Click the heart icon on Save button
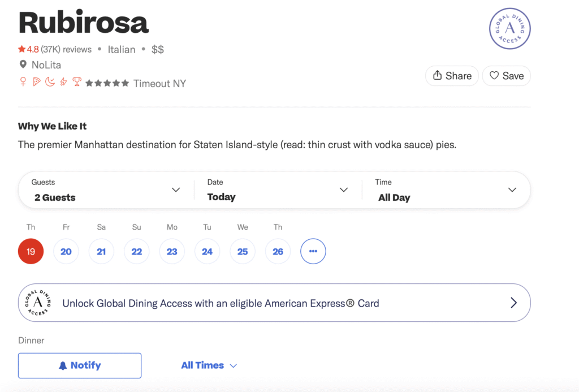The width and height of the screenshot is (579, 392). click(x=493, y=75)
